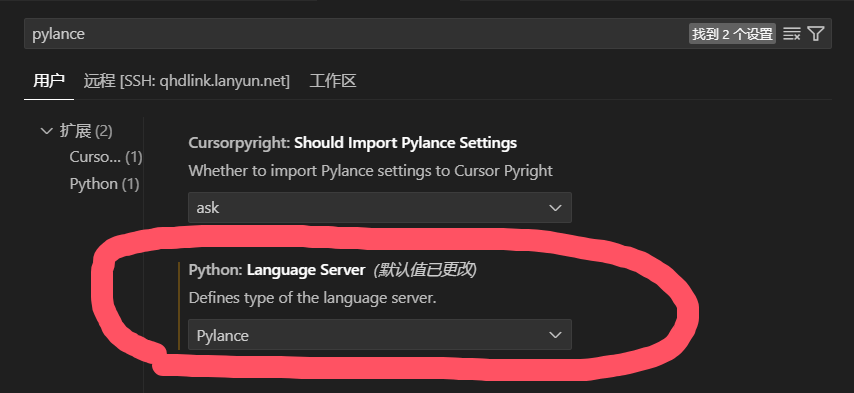Collapse the 扩展 (2) tree section

[77, 131]
